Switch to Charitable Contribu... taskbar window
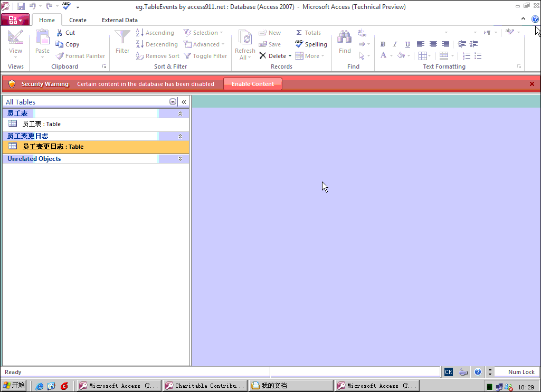Screen dimensions: 541x392 pos(206,386)
